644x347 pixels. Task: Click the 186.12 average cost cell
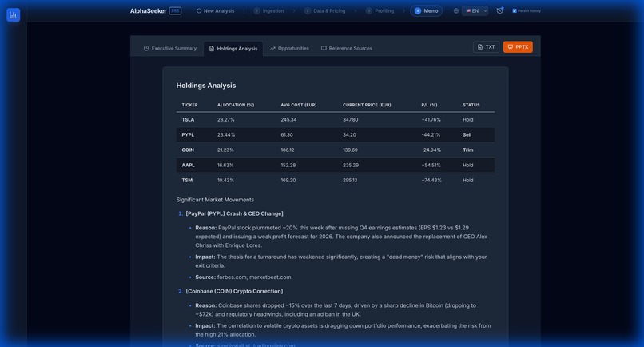[288, 150]
